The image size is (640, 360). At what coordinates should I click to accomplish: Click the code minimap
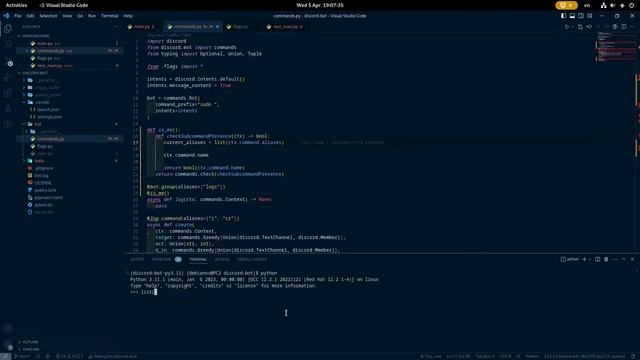pyautogui.click(x=616, y=47)
